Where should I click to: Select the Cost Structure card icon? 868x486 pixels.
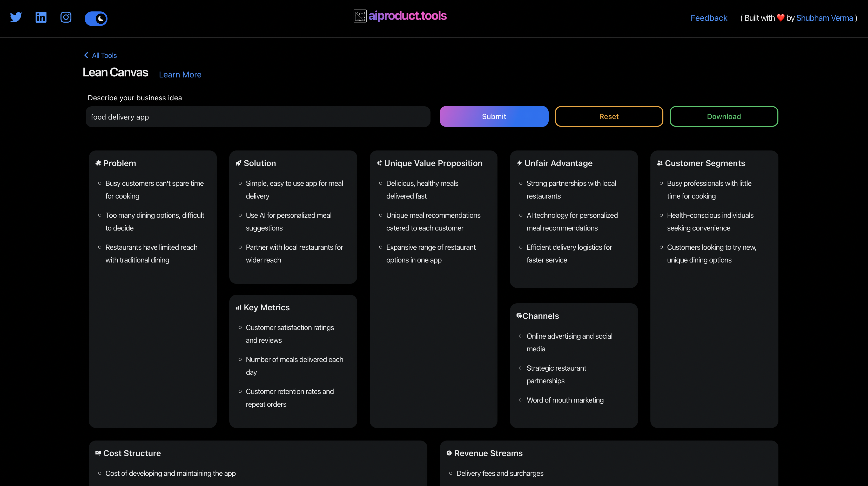tap(98, 453)
